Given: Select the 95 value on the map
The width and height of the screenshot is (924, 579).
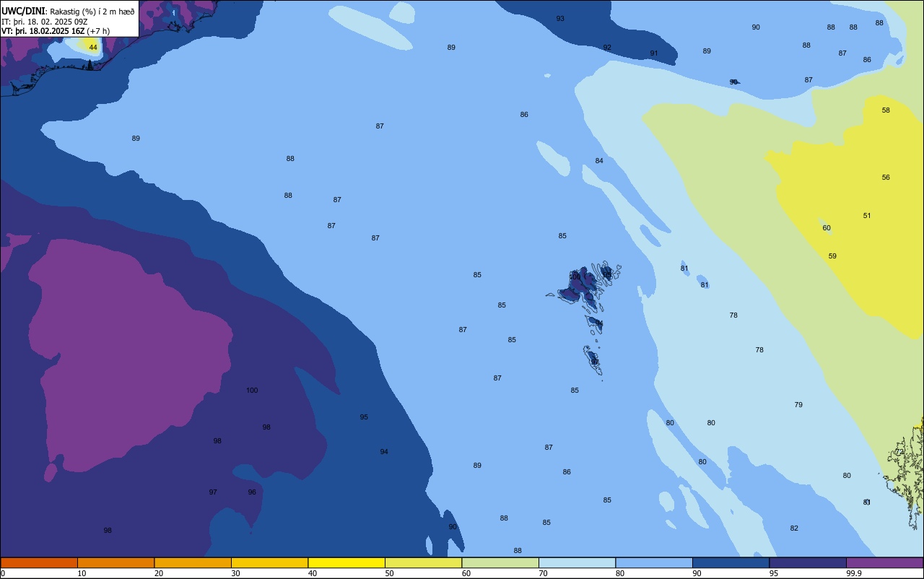Looking at the screenshot, I should (x=364, y=417).
